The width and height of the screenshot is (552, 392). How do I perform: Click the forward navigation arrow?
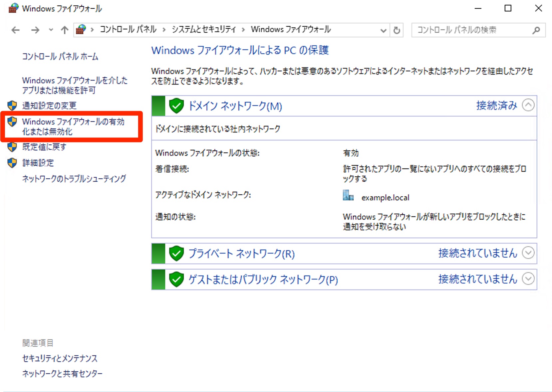pyautogui.click(x=35, y=30)
